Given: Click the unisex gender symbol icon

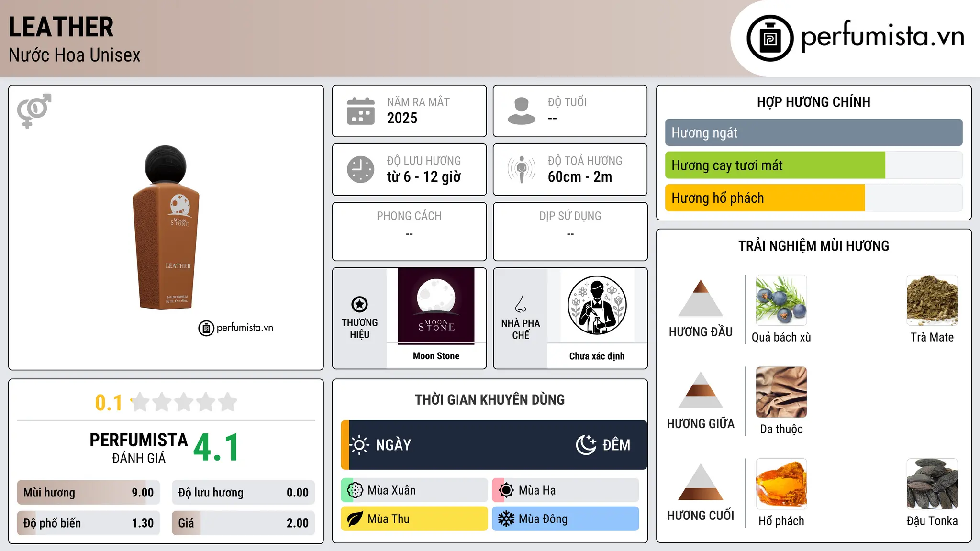Looking at the screenshot, I should (x=34, y=110).
